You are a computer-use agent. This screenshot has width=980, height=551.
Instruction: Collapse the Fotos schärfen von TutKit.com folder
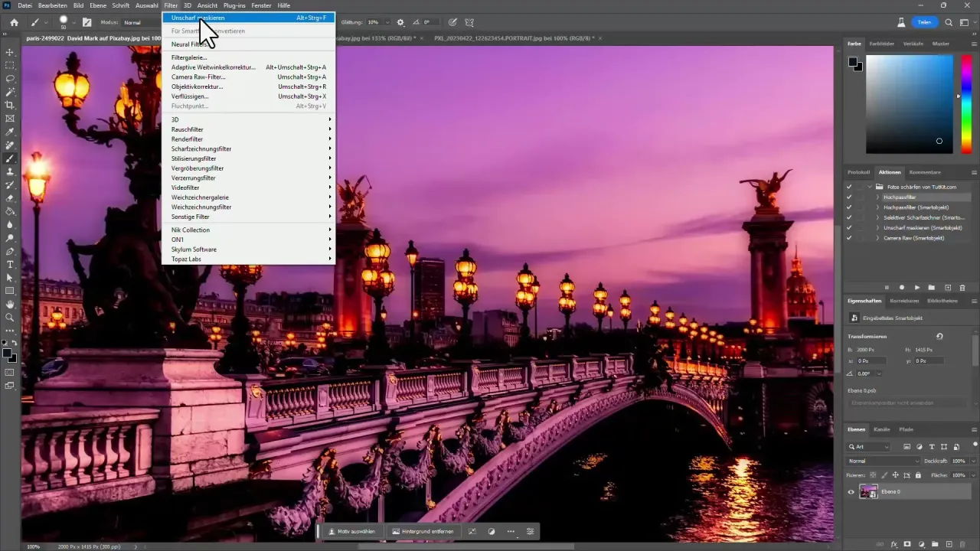[x=870, y=187]
